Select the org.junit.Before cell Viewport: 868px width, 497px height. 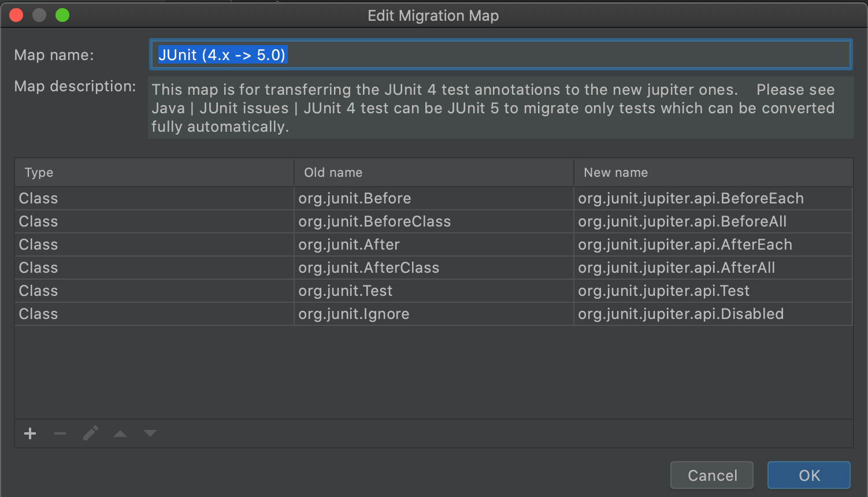434,198
